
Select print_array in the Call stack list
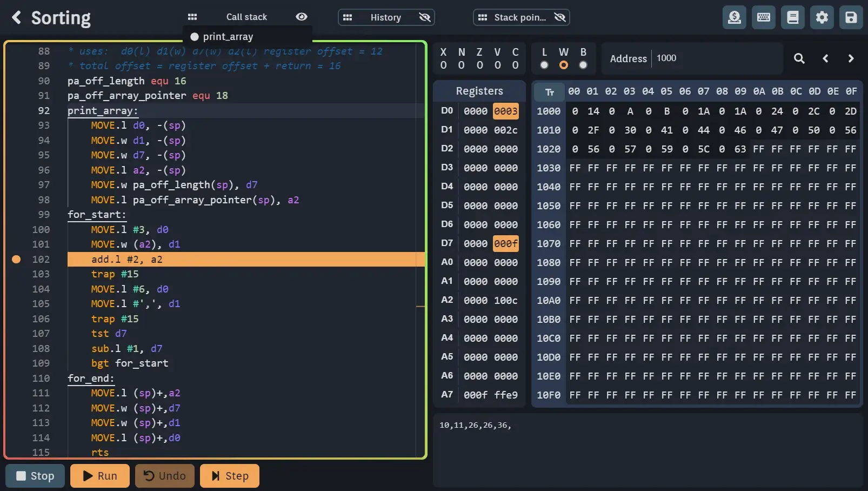coord(227,36)
